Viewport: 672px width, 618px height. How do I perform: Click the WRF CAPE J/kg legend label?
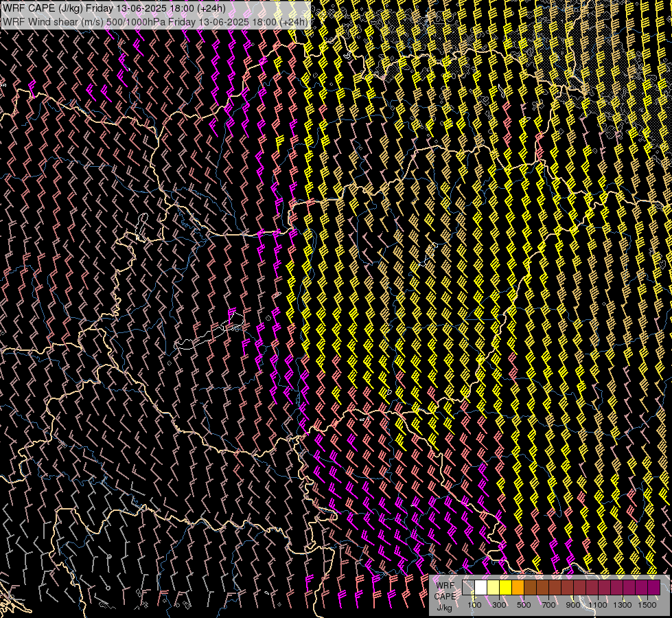(445, 596)
